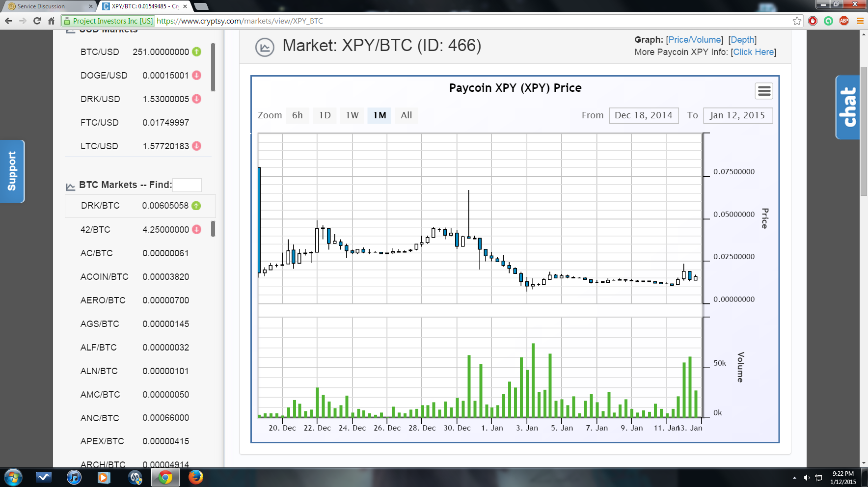Launch iTunes from the taskbar
The image size is (868, 487).
[74, 477]
